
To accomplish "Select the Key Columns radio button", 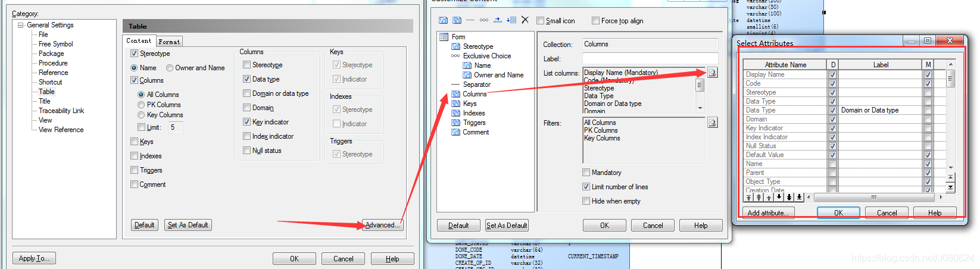I will [141, 115].
